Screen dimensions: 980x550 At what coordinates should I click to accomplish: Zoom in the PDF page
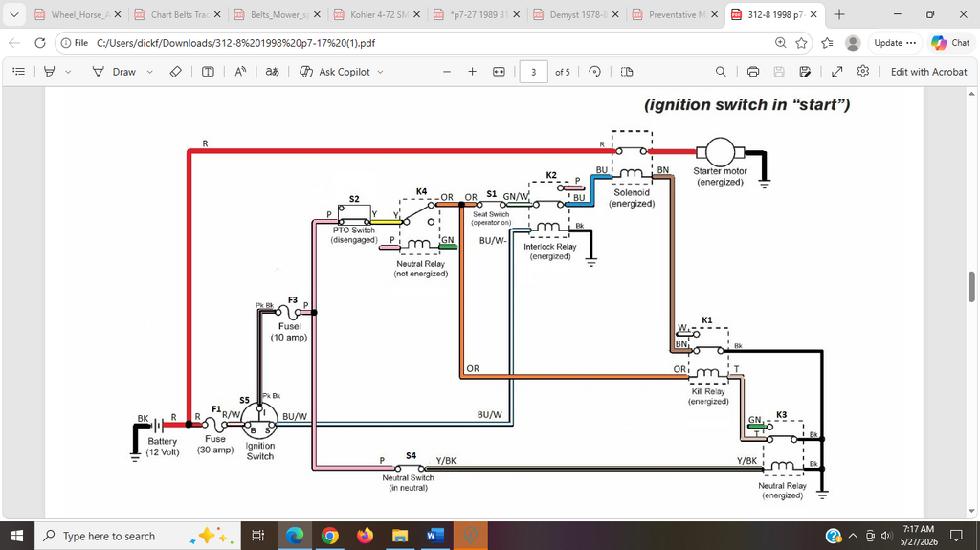click(473, 72)
